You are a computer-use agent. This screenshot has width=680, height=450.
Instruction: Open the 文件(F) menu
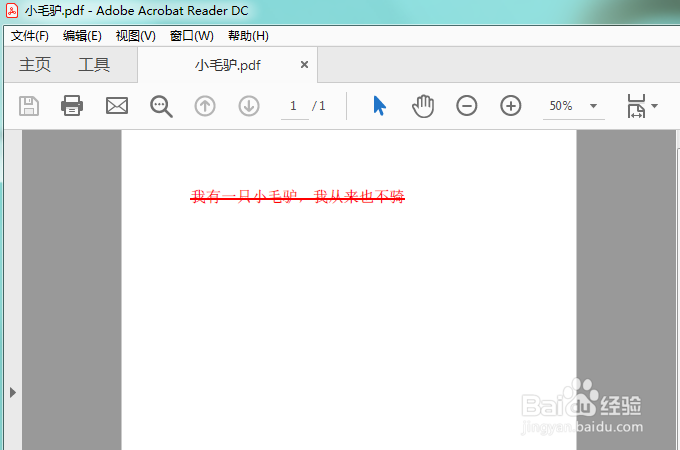point(29,36)
